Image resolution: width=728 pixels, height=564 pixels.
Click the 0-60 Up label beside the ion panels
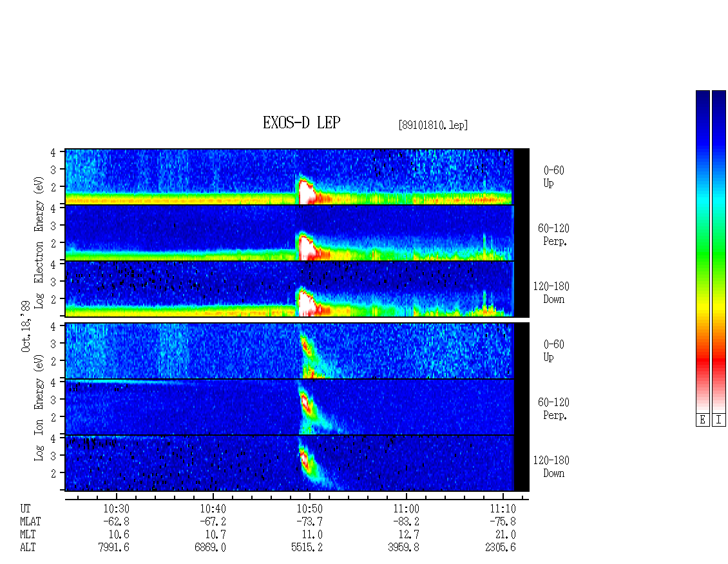point(553,351)
